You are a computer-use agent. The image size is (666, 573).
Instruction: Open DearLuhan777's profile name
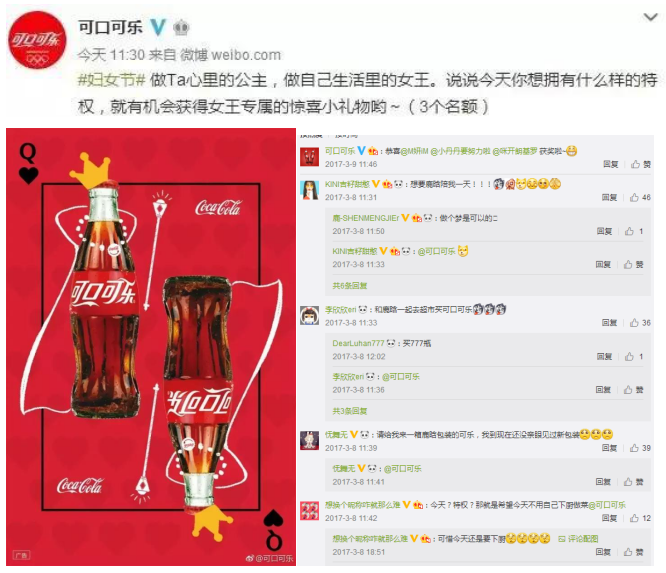[358, 343]
